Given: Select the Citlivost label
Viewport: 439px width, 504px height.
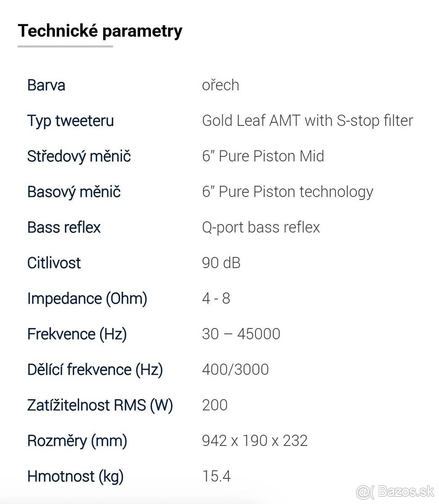Looking at the screenshot, I should pos(54,263).
